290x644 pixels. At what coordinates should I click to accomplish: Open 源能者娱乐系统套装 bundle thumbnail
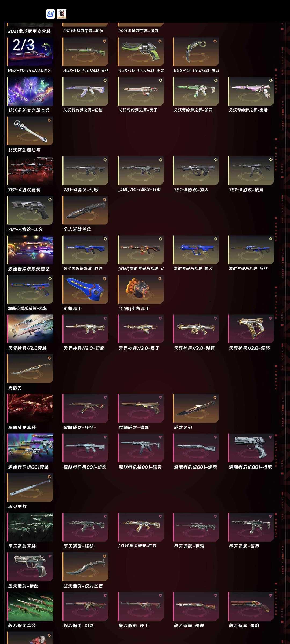30,250
